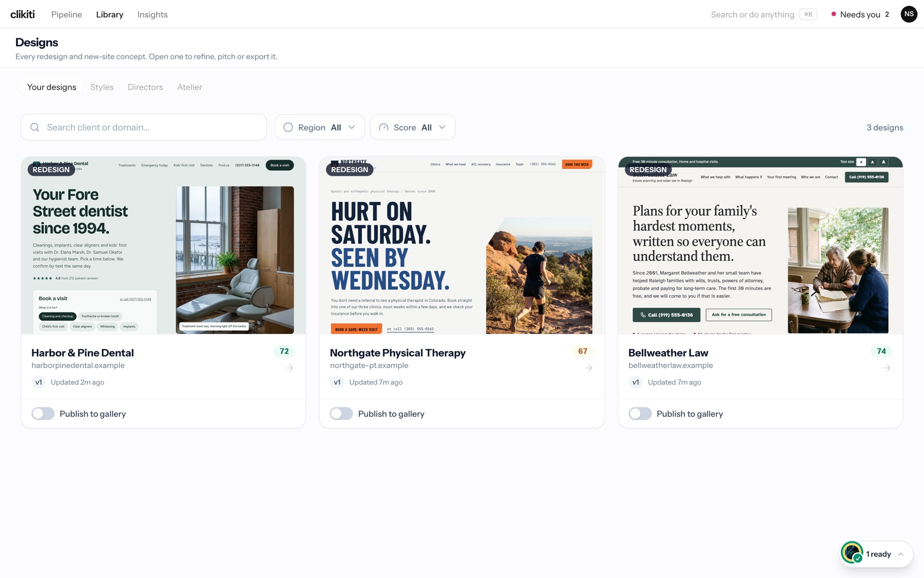
Task: Expand the 1 ready panel chevron
Action: point(901,554)
